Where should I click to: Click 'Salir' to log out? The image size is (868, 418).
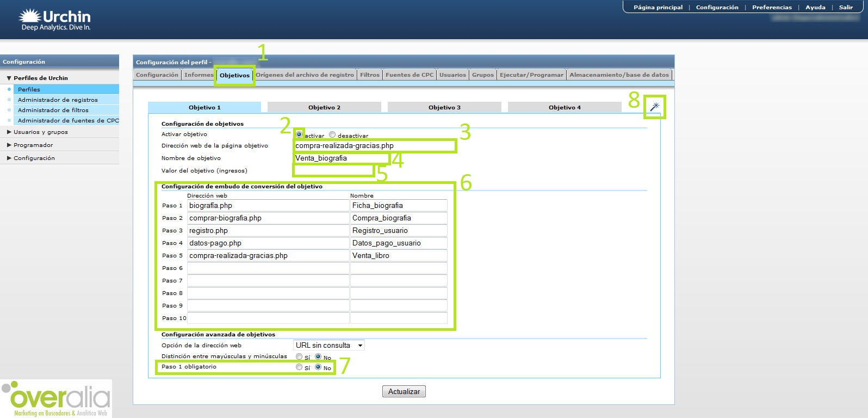pyautogui.click(x=846, y=8)
